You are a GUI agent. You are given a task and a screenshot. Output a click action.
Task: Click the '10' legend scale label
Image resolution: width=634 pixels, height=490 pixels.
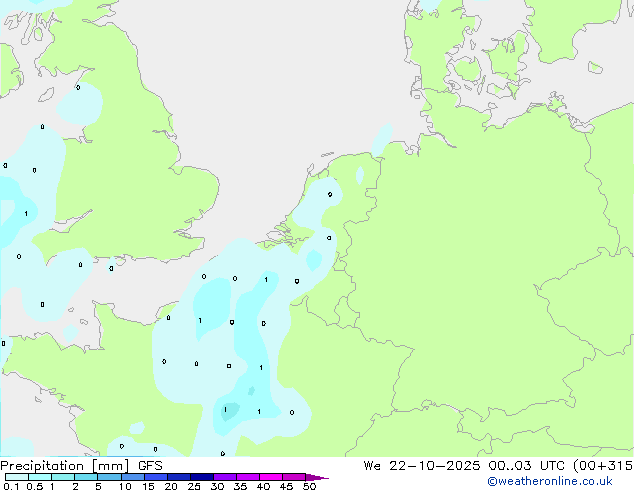pos(125,486)
